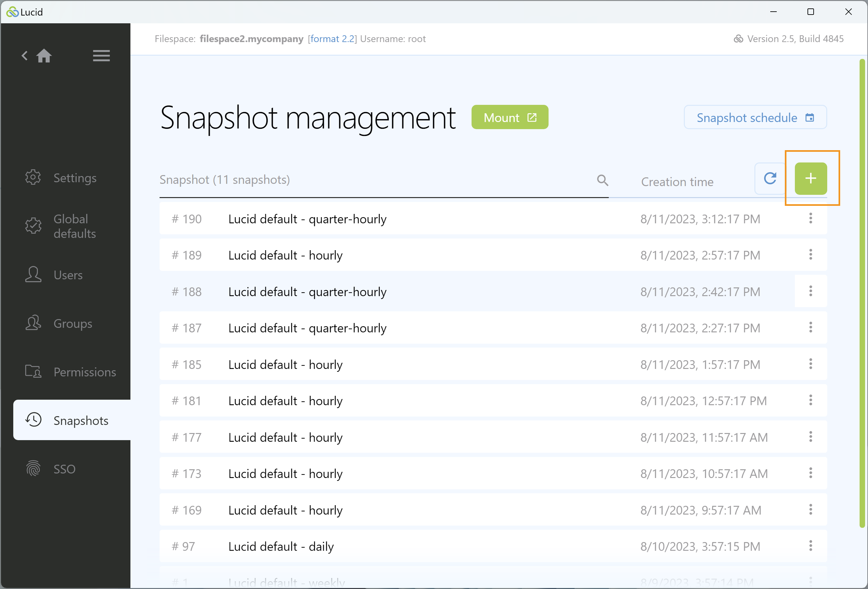The image size is (868, 589).
Task: Click the green vertical scrollbar
Action: click(862, 293)
